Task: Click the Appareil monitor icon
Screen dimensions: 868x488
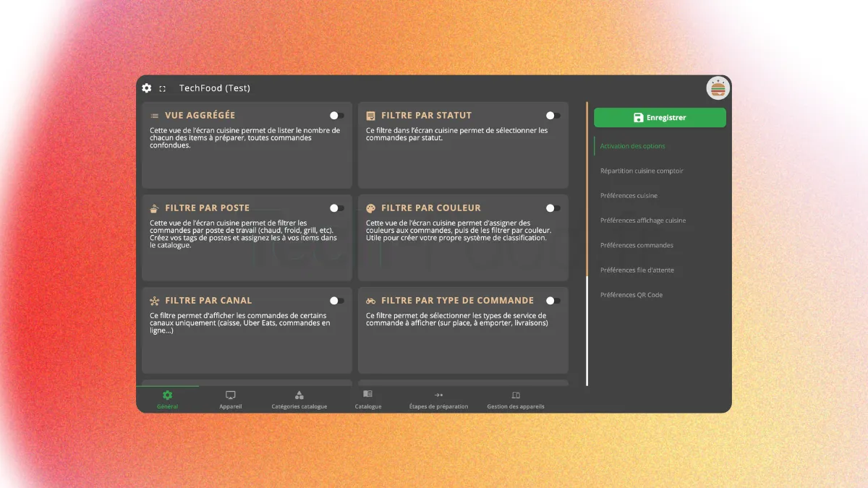Action: [231, 395]
